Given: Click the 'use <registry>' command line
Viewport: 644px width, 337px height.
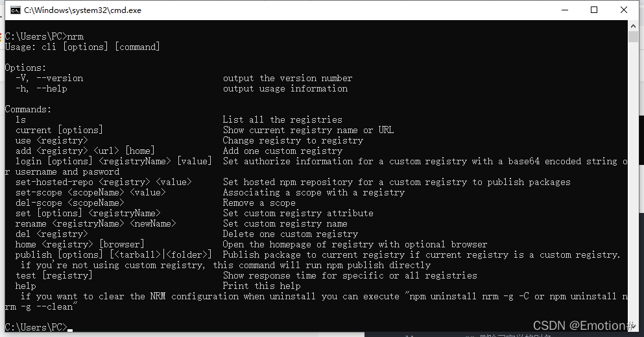Looking at the screenshot, I should point(52,140).
